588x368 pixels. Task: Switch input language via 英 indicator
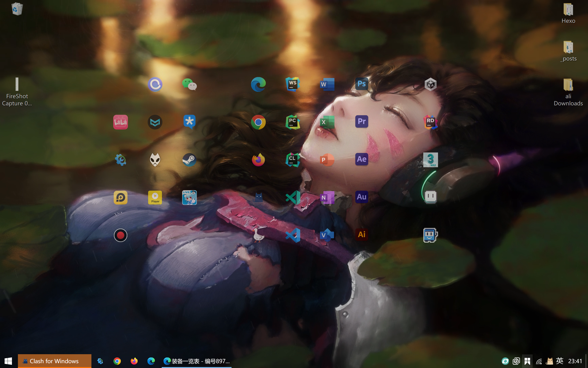coord(560,361)
